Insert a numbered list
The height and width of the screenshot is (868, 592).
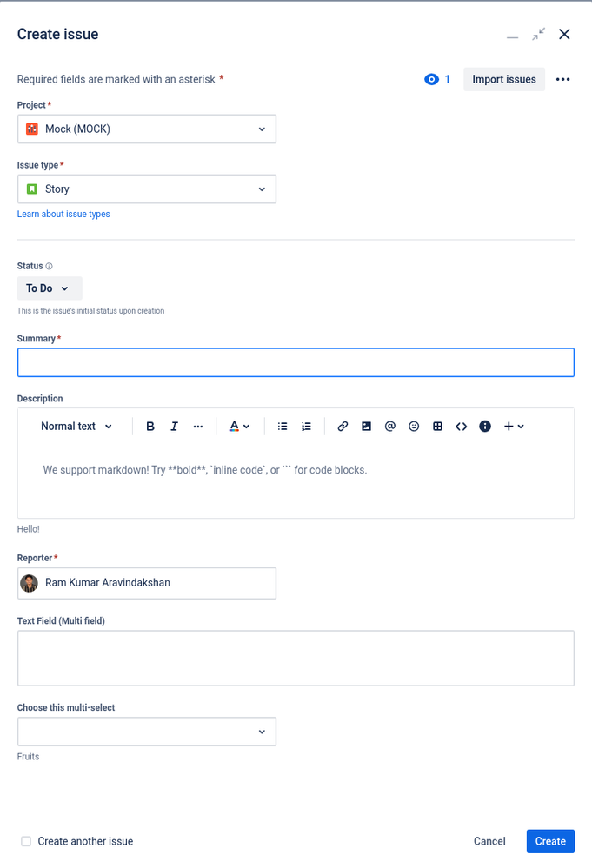click(306, 427)
